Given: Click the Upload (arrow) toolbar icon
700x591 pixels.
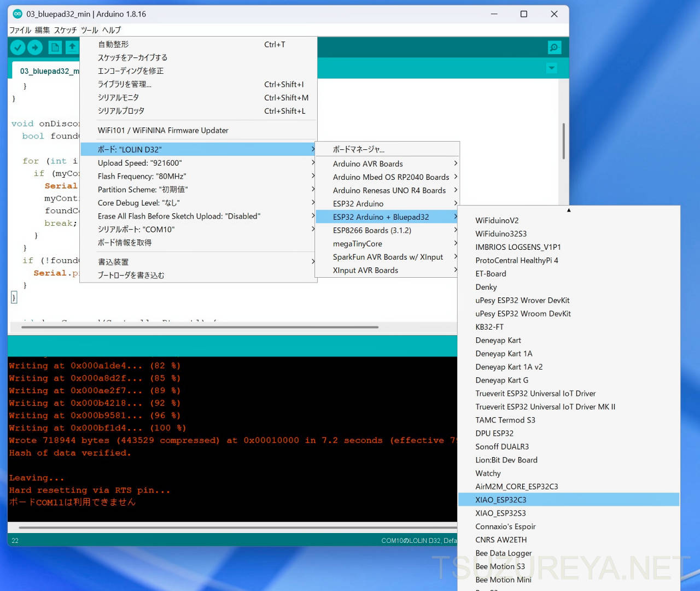Looking at the screenshot, I should [x=35, y=48].
